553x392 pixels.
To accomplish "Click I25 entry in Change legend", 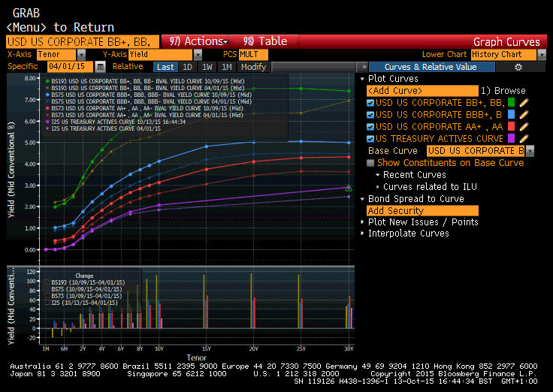I will (x=81, y=303).
